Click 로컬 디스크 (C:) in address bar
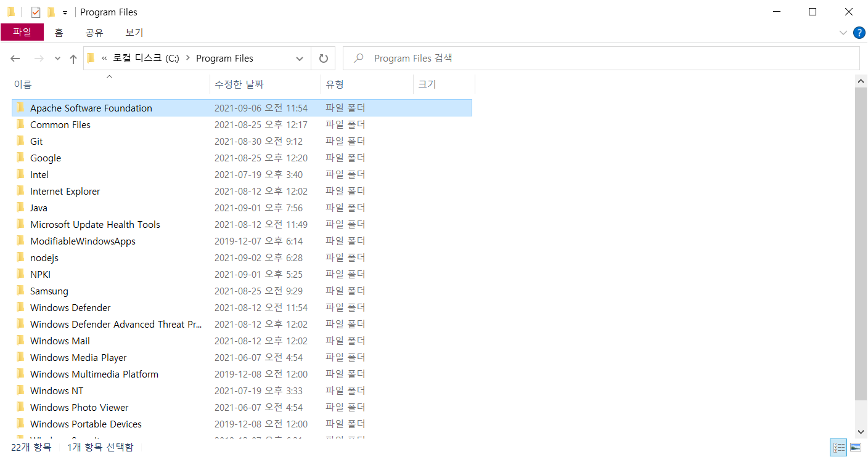The image size is (868, 457). coord(146,58)
